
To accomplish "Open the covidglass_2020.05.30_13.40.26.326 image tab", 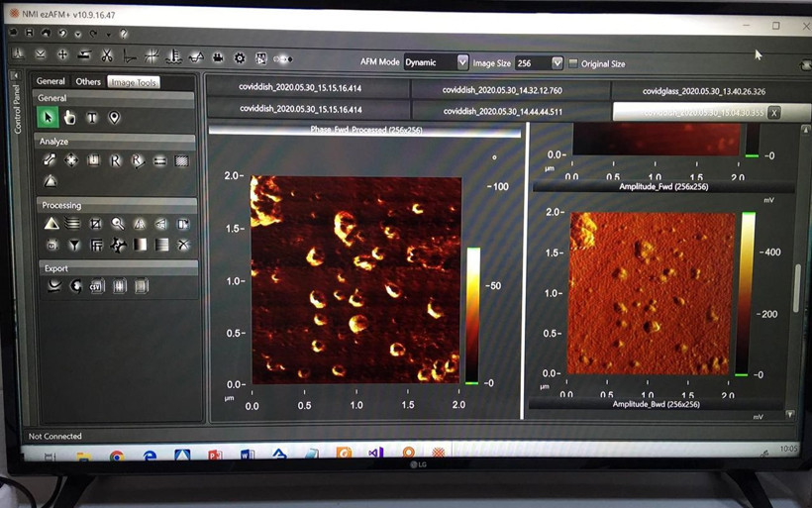I will (703, 90).
